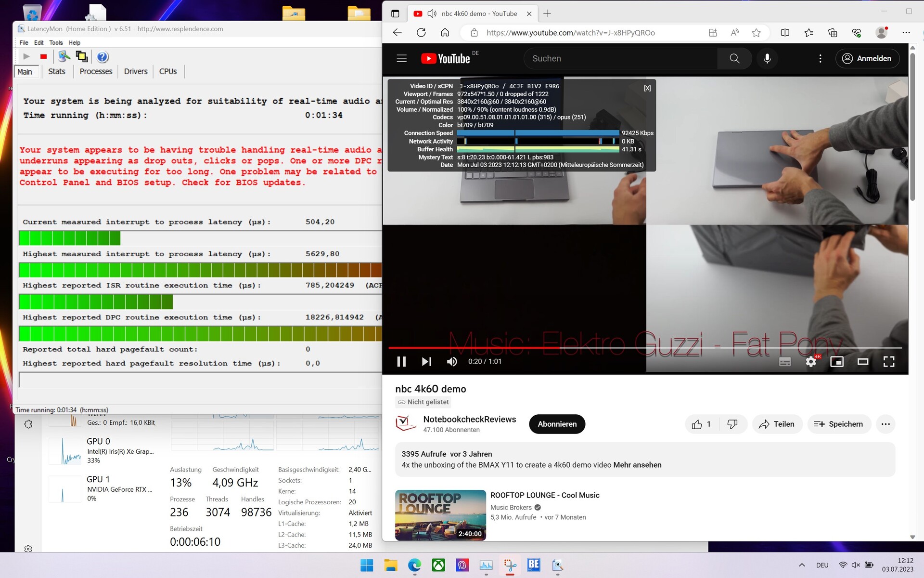Image resolution: width=924 pixels, height=578 pixels.
Task: Click the microphone voice search icon
Action: coord(767,58)
